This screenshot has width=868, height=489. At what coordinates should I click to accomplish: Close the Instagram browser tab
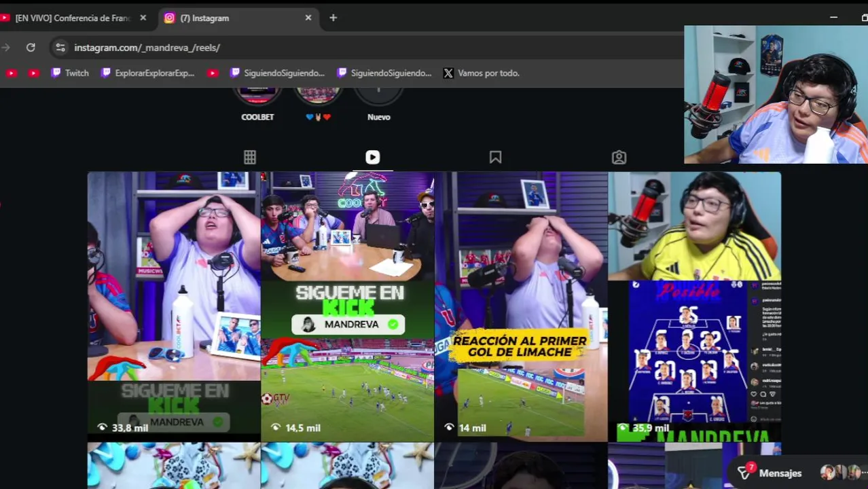308,18
